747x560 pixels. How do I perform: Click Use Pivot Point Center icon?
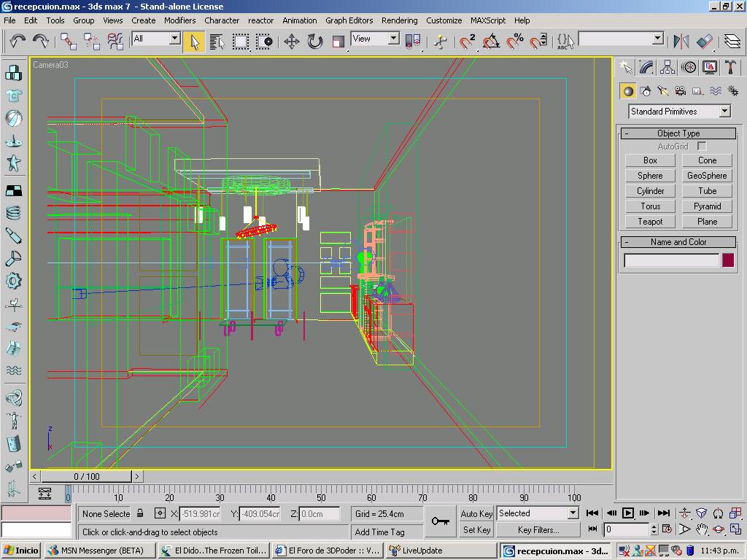413,42
